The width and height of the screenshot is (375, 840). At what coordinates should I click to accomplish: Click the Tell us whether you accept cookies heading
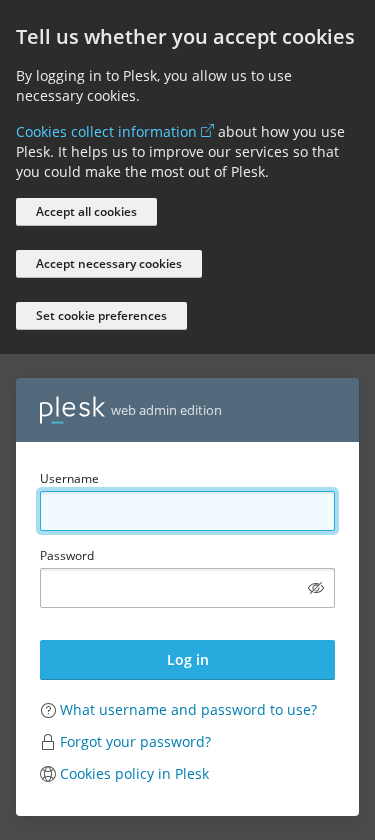(185, 38)
